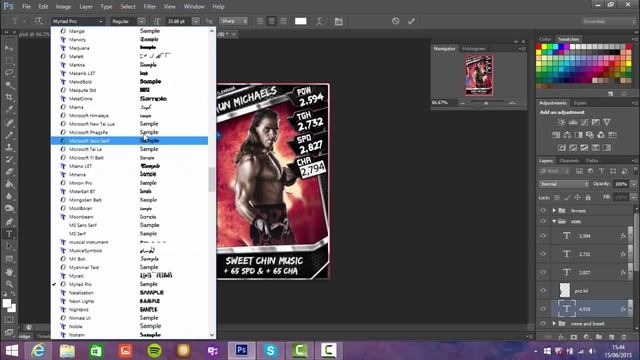Toggle visibility of selected 4,510 text layer
Viewport: 640px width, 360px height.
point(543,309)
